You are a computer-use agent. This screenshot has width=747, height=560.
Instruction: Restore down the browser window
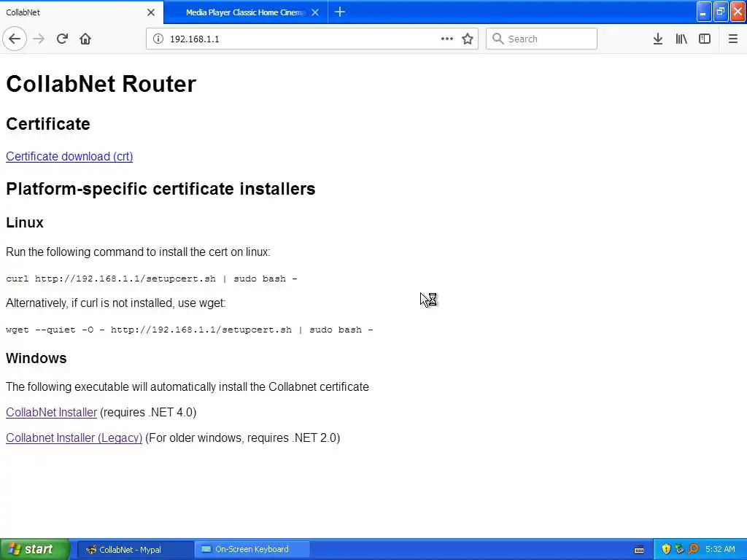721,12
